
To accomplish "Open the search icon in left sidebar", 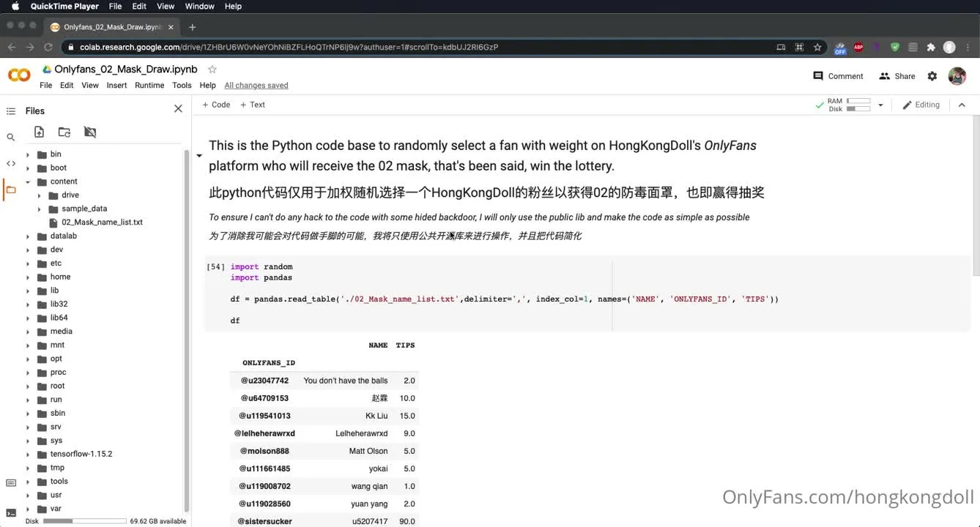I will (11, 137).
